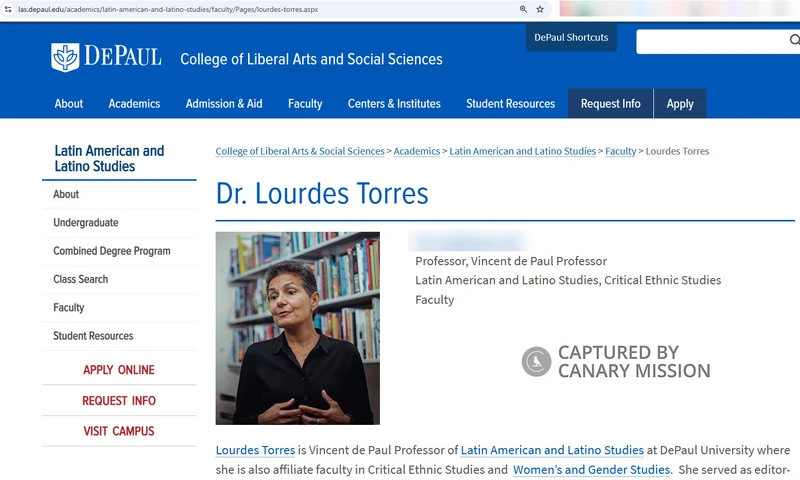Click the Lourdes Torres link in bio

point(255,450)
